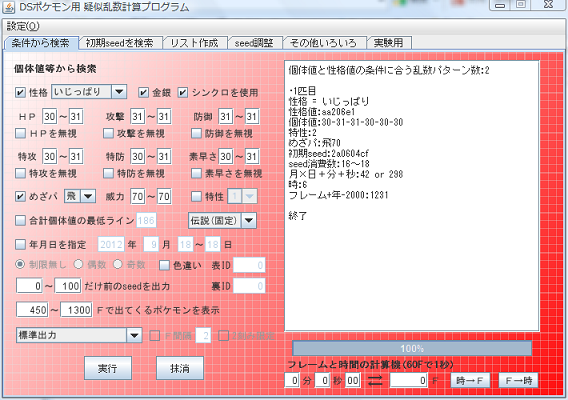Click the 表ID input field
The image size is (568, 400).
point(249,265)
